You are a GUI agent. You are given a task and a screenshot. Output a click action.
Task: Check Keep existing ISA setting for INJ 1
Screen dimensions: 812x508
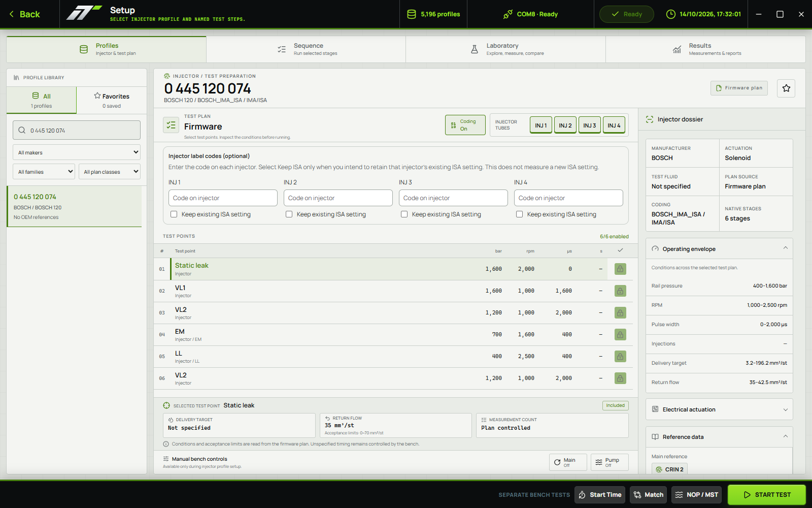pos(174,214)
